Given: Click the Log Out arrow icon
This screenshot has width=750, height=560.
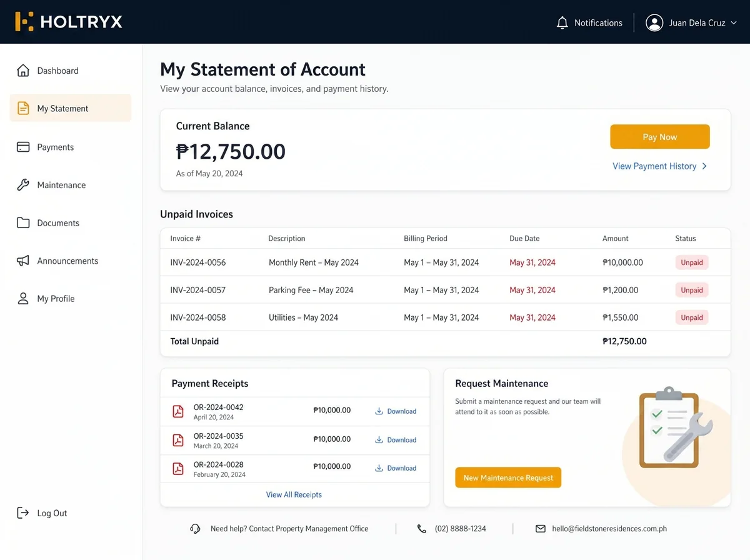Looking at the screenshot, I should pos(23,513).
